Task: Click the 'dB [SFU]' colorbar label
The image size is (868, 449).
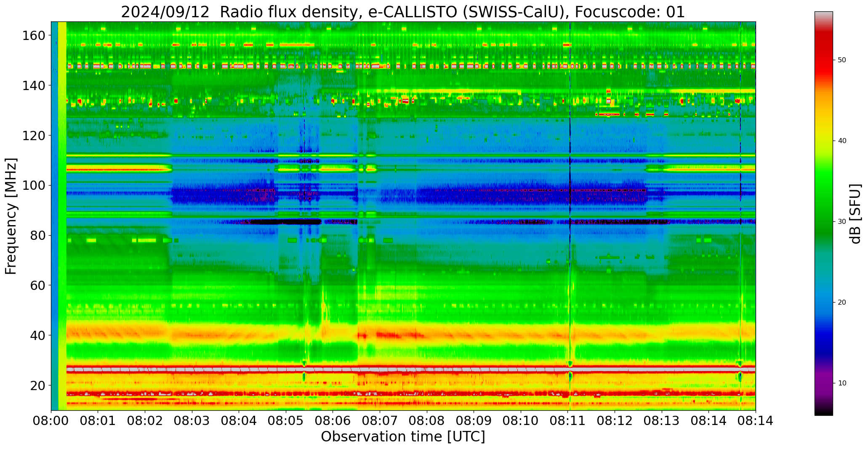Action: (855, 214)
